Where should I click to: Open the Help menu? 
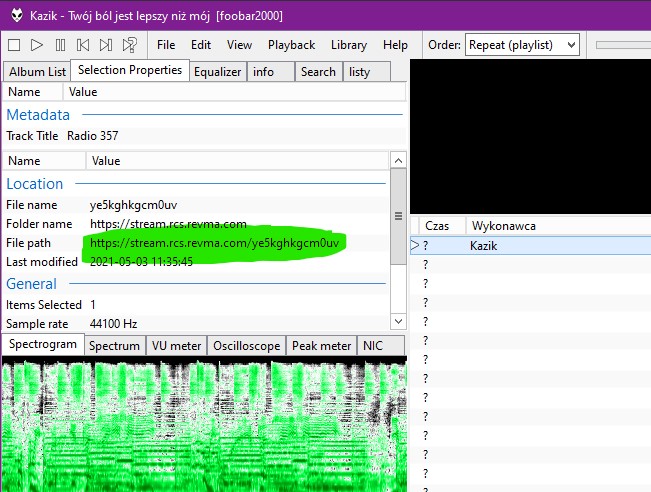click(x=395, y=45)
